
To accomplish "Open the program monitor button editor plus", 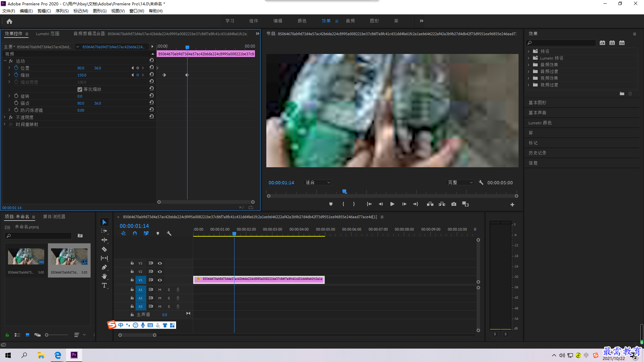I will [x=512, y=204].
